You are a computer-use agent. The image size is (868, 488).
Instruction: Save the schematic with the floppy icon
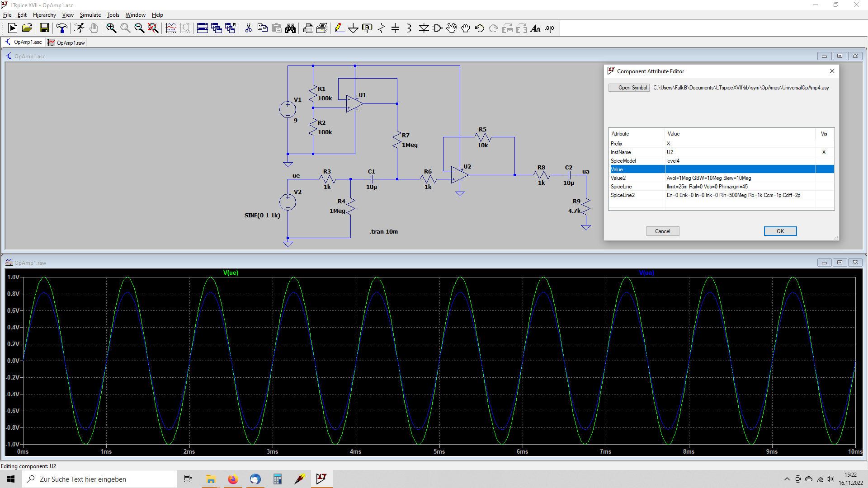pyautogui.click(x=44, y=28)
